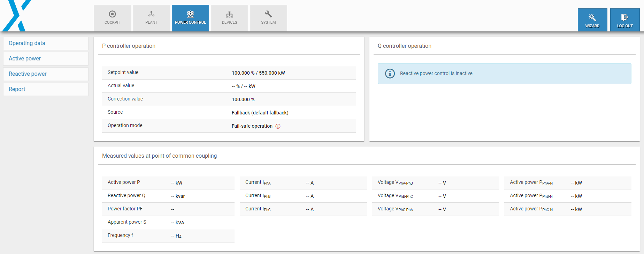Image resolution: width=644 pixels, height=254 pixels.
Task: Click the Setpoint value '100.000 % / 550.000 kW'
Action: [258, 73]
